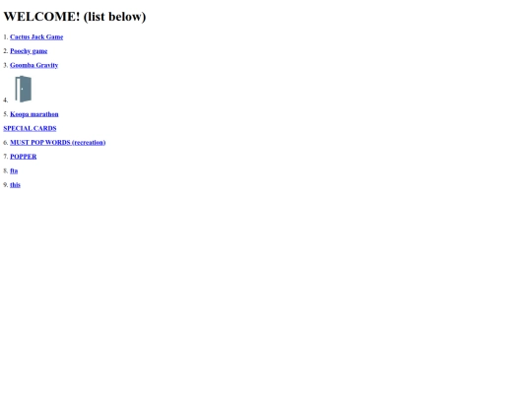Follow the link labeled fta
Image resolution: width=532 pixels, height=399 pixels.
[x=14, y=171]
